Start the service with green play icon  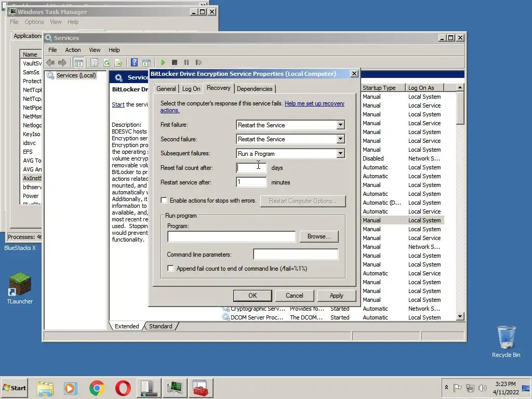tap(163, 62)
